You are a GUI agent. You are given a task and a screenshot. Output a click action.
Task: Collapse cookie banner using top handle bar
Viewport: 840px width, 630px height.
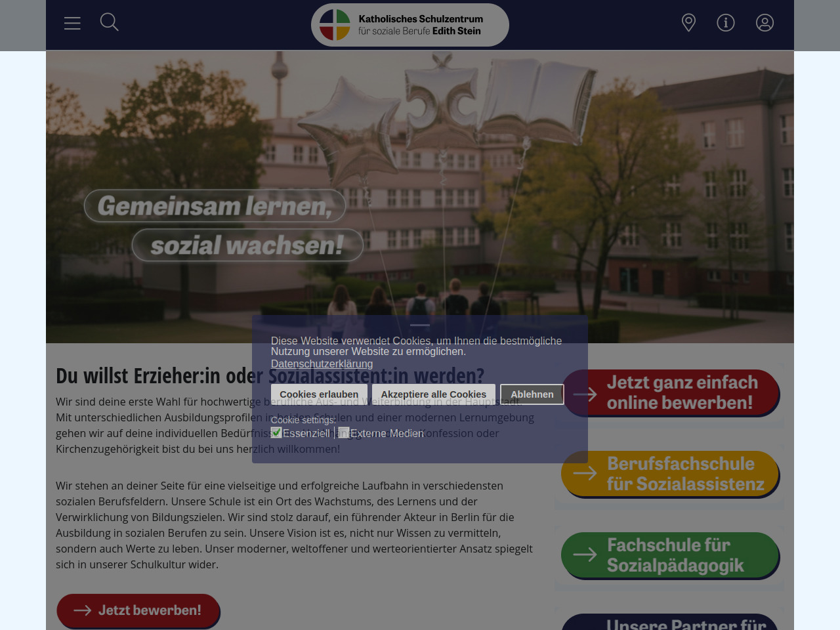420,325
